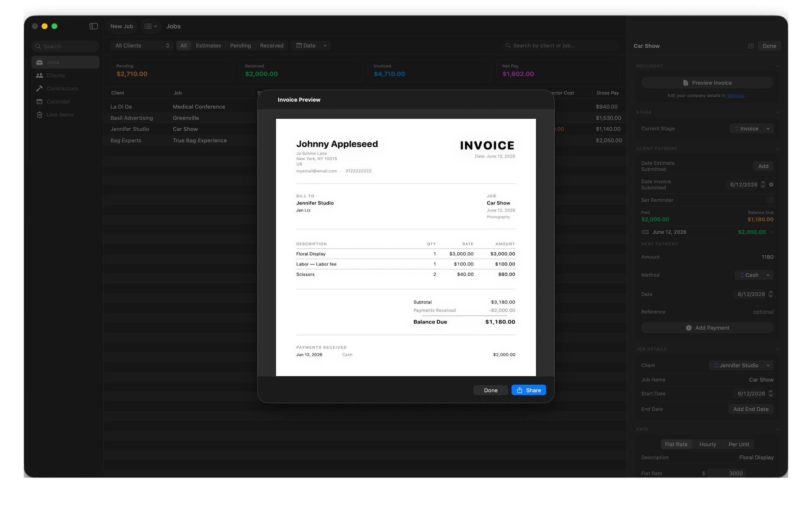Toggle the Set Reminder checkbox

pyautogui.click(x=770, y=200)
